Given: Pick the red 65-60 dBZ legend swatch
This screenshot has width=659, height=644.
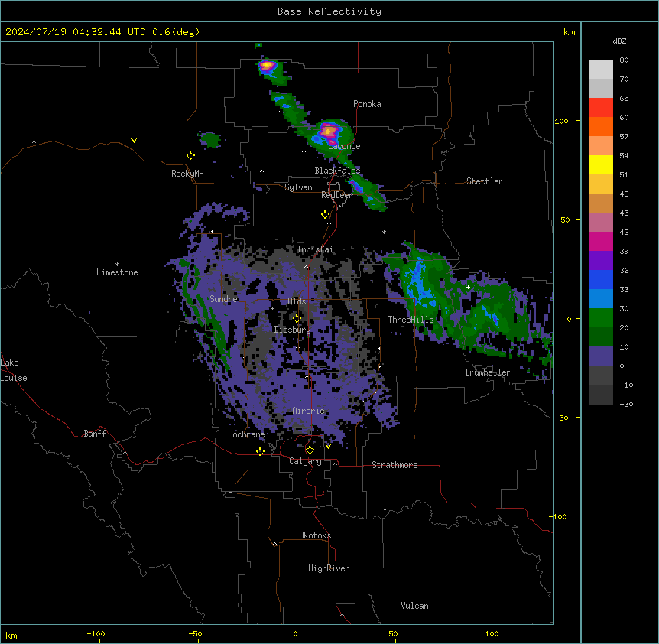Looking at the screenshot, I should click(601, 108).
